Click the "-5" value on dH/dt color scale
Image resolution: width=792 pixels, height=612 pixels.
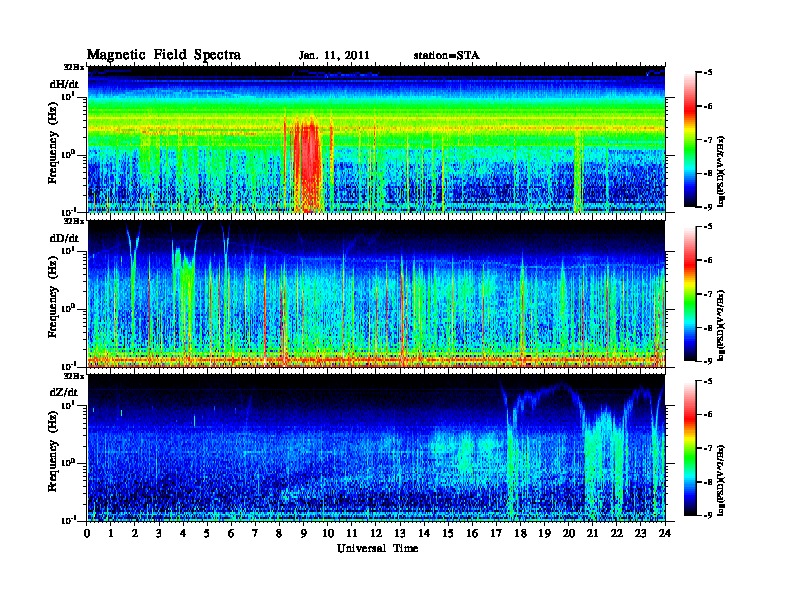pyautogui.click(x=708, y=73)
